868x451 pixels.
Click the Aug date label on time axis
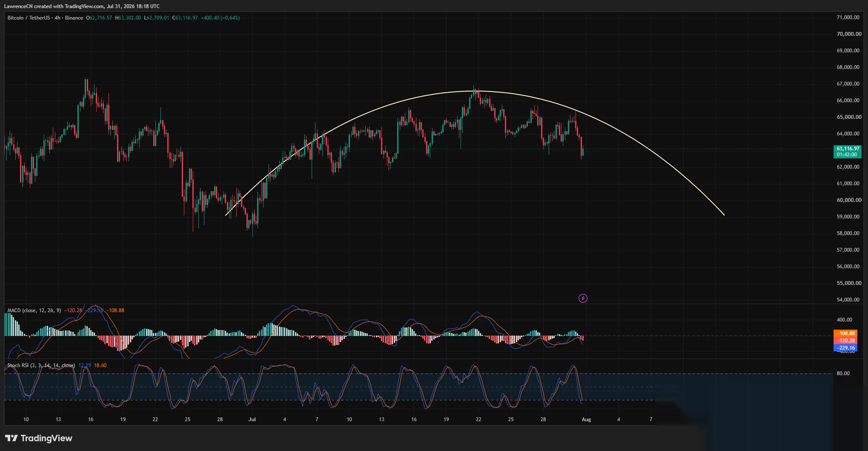(586, 419)
